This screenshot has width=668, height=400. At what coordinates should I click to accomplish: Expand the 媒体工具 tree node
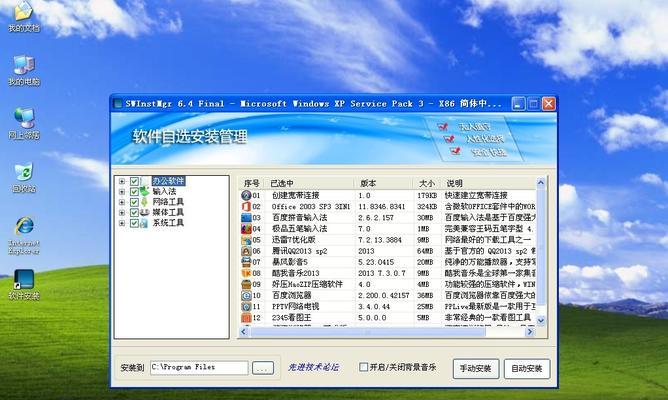coord(122,213)
